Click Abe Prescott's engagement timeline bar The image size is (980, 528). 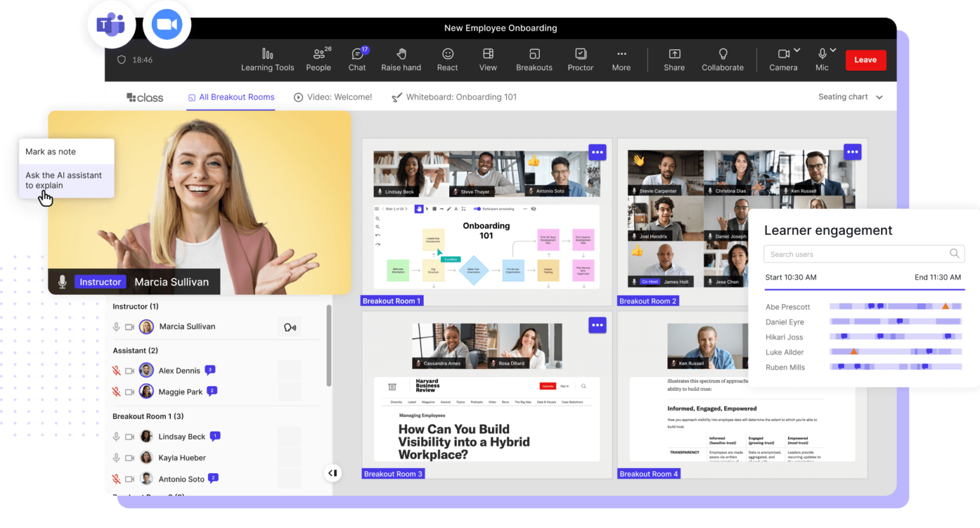point(895,306)
